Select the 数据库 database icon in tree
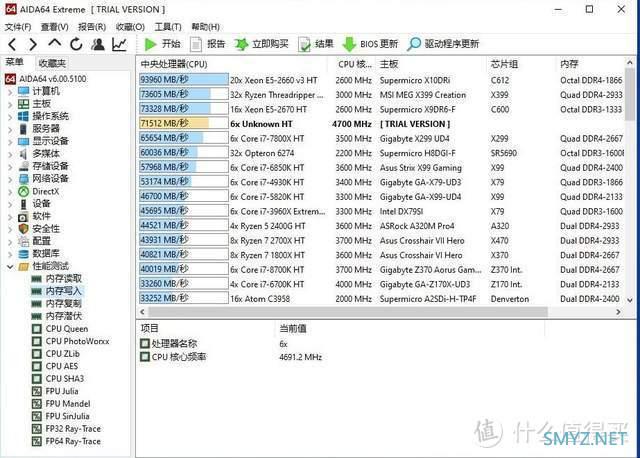The height and width of the screenshot is (458, 640). point(24,254)
